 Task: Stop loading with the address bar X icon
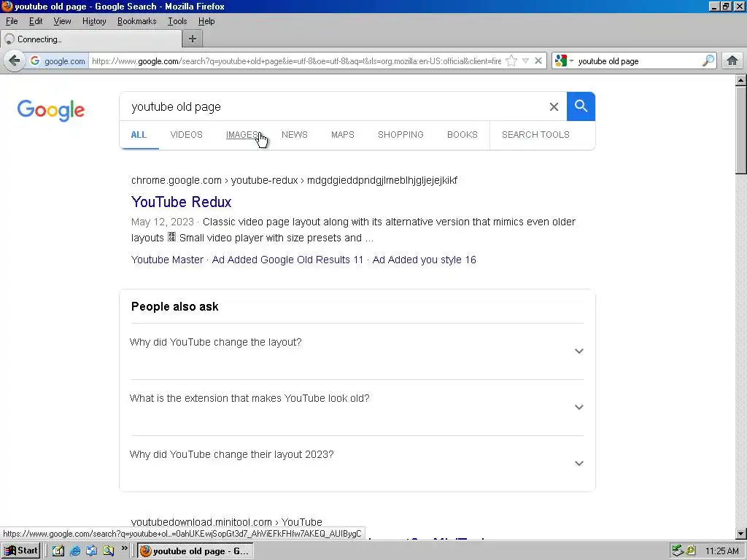click(538, 61)
